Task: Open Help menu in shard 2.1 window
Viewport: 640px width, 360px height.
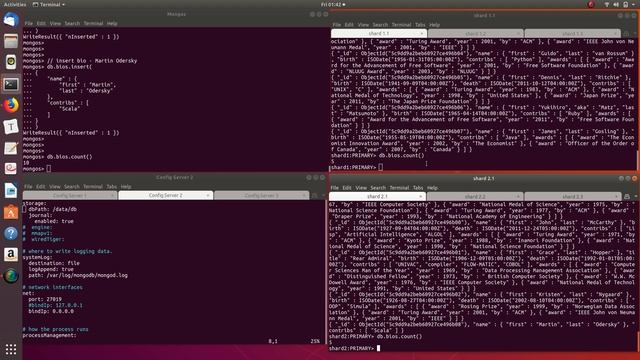Action: pyautogui.click(x=432, y=188)
